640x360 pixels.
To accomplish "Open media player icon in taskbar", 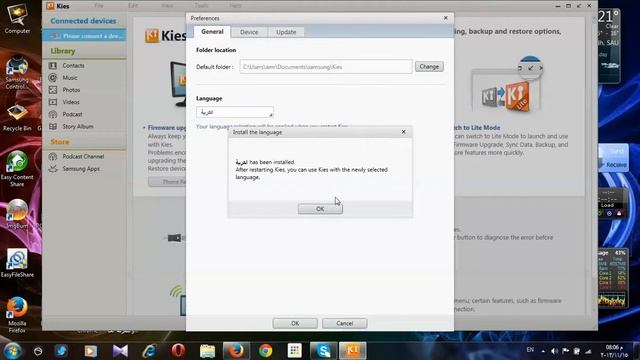I will [91, 351].
